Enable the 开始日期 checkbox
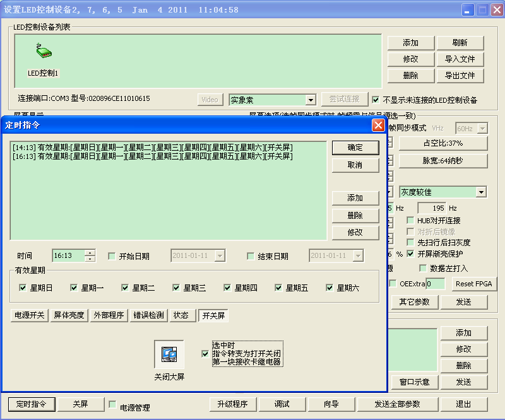The image size is (505, 420). tap(112, 257)
